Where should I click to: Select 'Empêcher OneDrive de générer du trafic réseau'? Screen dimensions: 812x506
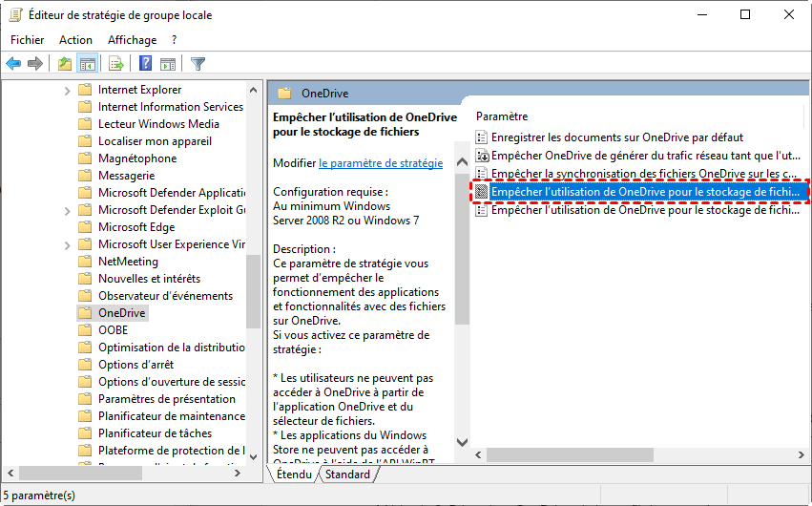pos(646,156)
